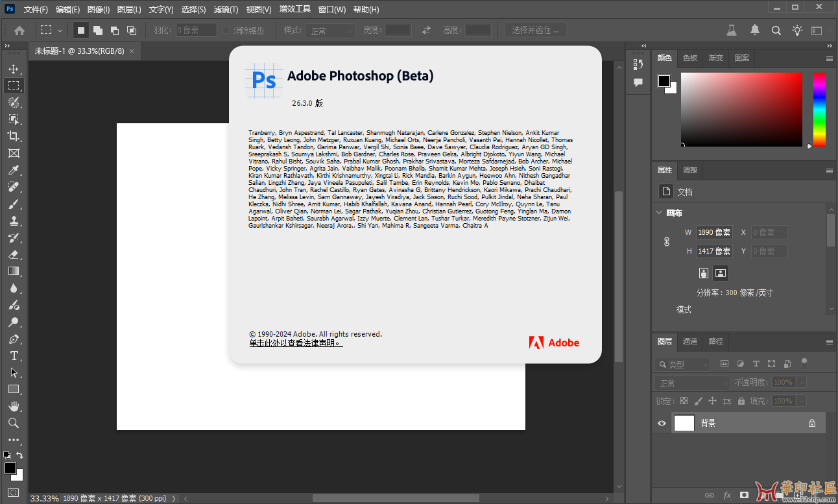Switch to the 调整 tab

point(690,170)
